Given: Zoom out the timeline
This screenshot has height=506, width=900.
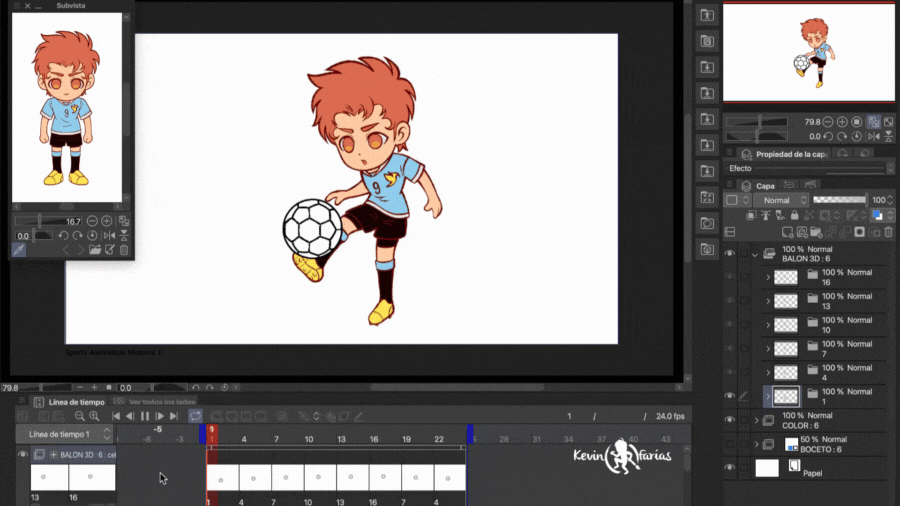Looking at the screenshot, I should coord(80,416).
